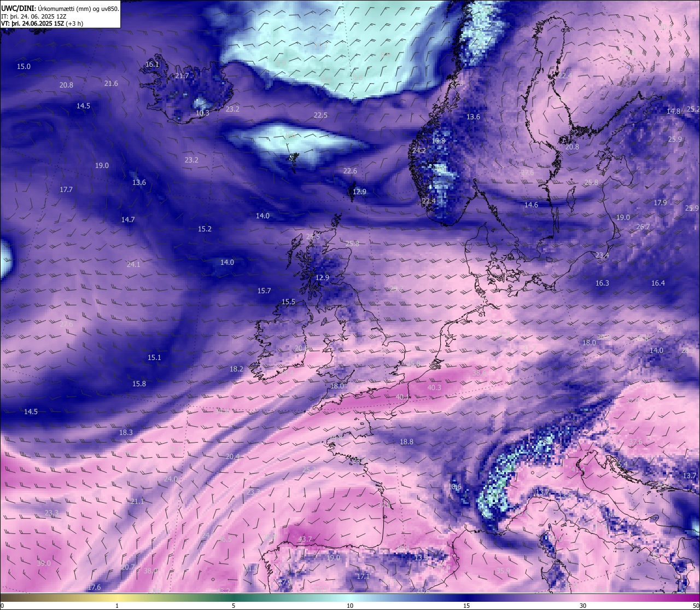
Task: Select the 21.1 value label
Action: [137, 502]
